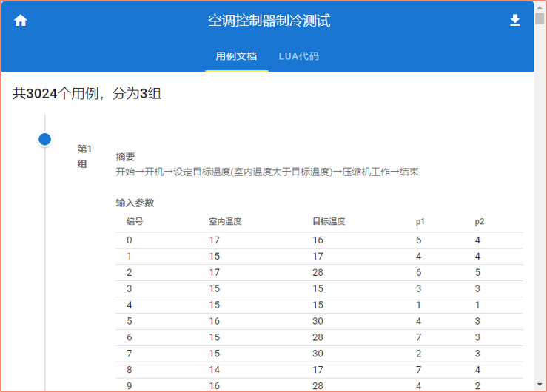
Task: Click the download icon in header
Action: tap(515, 20)
